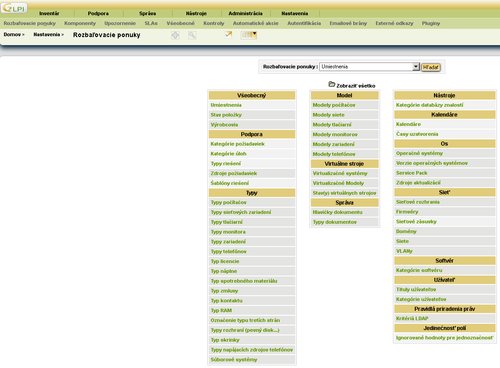Open Operačné systémy link
Image resolution: width=500 pixels, height=368 pixels.
click(x=419, y=153)
